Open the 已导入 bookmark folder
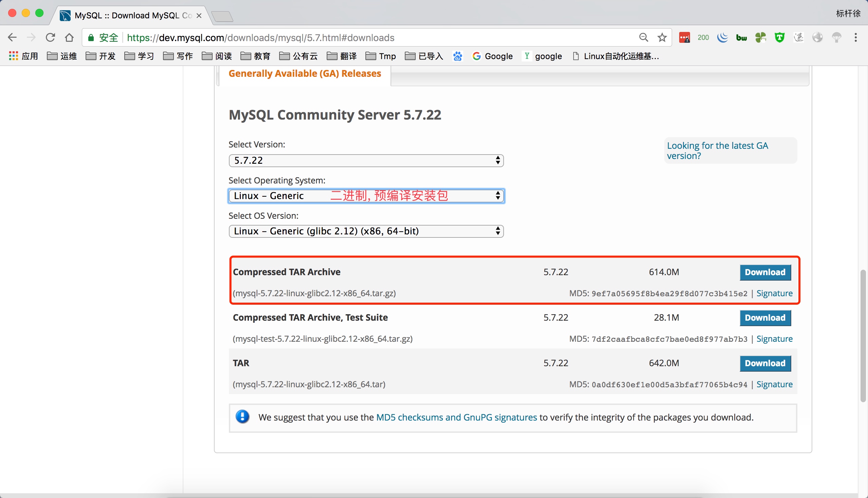The width and height of the screenshot is (868, 498). click(x=424, y=56)
